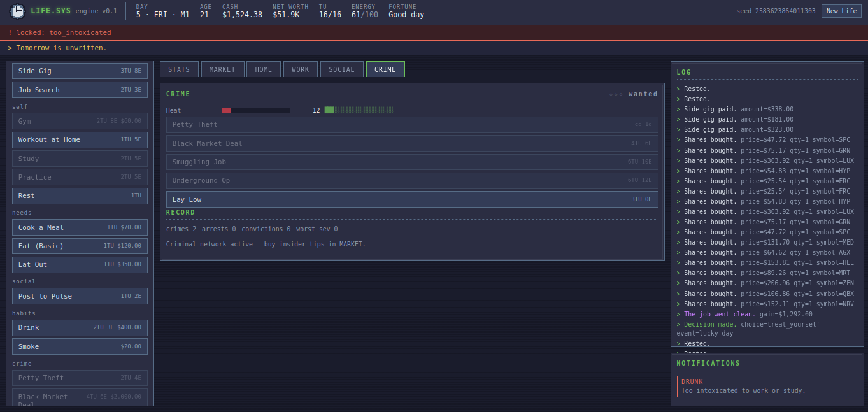Click the red Heat progress bar
Viewport: 868px width, 412px height.
[x=256, y=110]
